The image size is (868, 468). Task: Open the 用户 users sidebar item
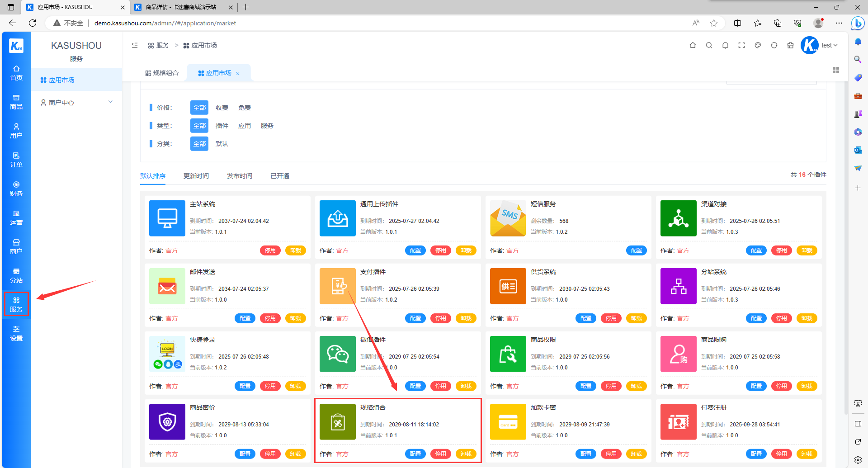16,131
